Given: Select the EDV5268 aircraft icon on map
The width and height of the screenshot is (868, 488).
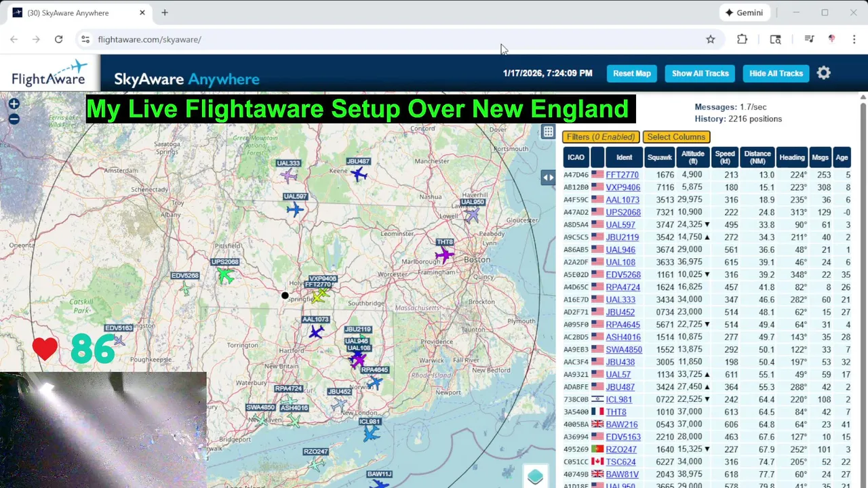Looking at the screenshot, I should (x=185, y=289).
